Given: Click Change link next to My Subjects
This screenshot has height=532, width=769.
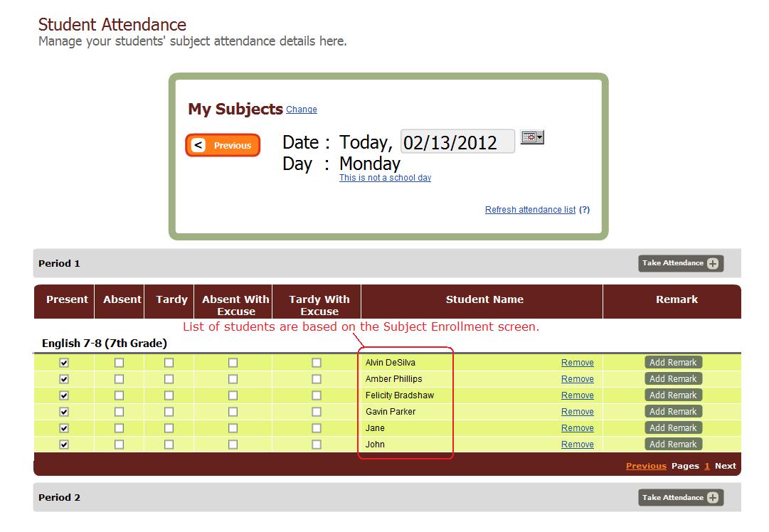Looking at the screenshot, I should (x=302, y=110).
